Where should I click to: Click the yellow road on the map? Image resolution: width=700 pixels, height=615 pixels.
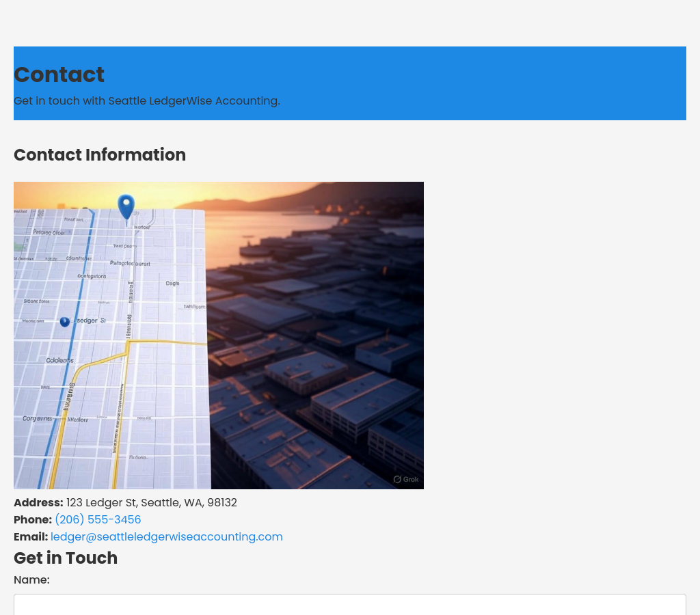point(164,342)
